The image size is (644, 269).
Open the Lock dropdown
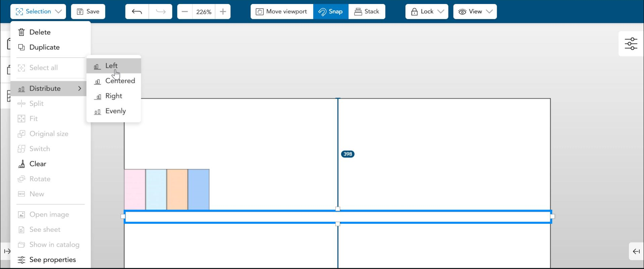427,11
